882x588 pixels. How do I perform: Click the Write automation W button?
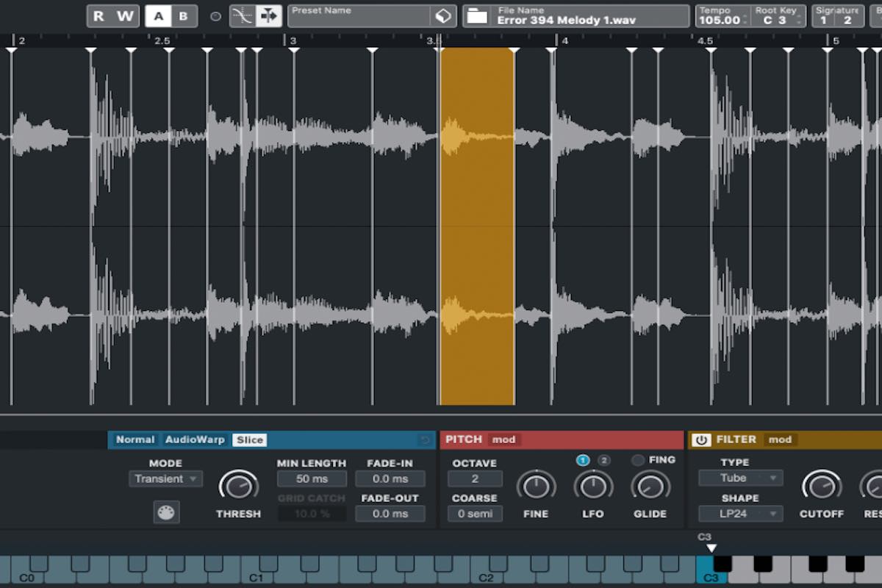tap(126, 16)
